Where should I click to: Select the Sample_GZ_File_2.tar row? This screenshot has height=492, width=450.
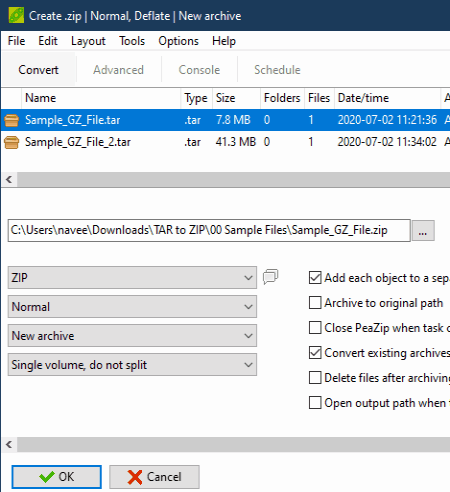pos(225,142)
